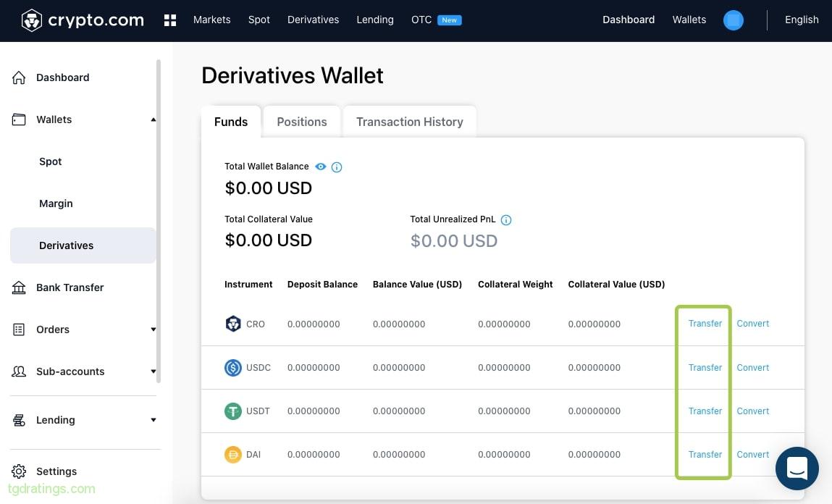Hide balance with the eye icon

point(321,167)
